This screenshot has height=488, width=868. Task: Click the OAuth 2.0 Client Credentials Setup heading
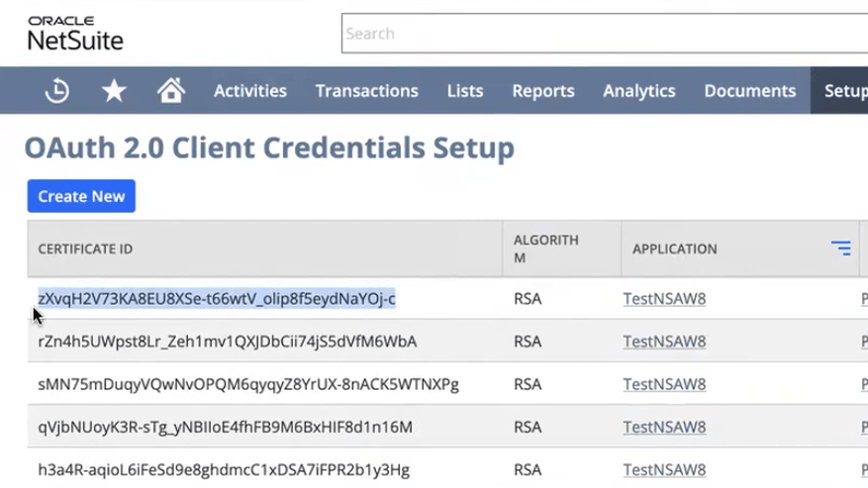tap(269, 147)
